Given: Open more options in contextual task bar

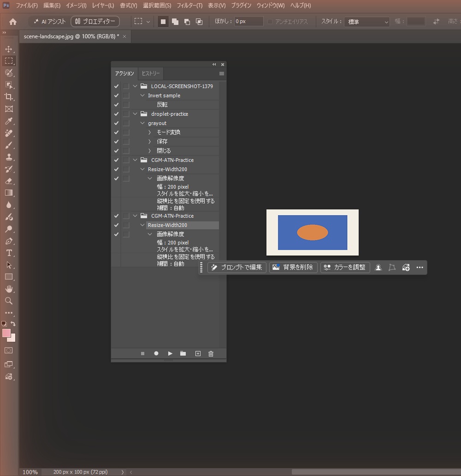Looking at the screenshot, I should [x=420, y=268].
